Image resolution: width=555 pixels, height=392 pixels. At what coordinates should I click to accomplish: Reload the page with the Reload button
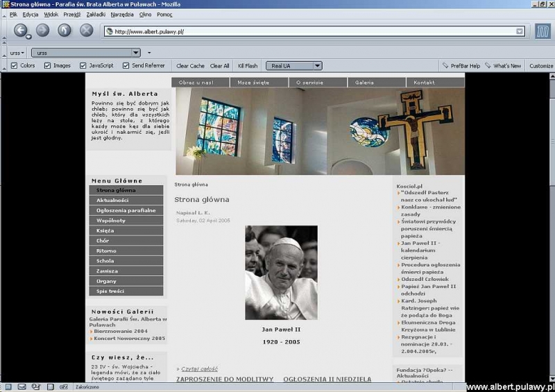click(x=64, y=30)
